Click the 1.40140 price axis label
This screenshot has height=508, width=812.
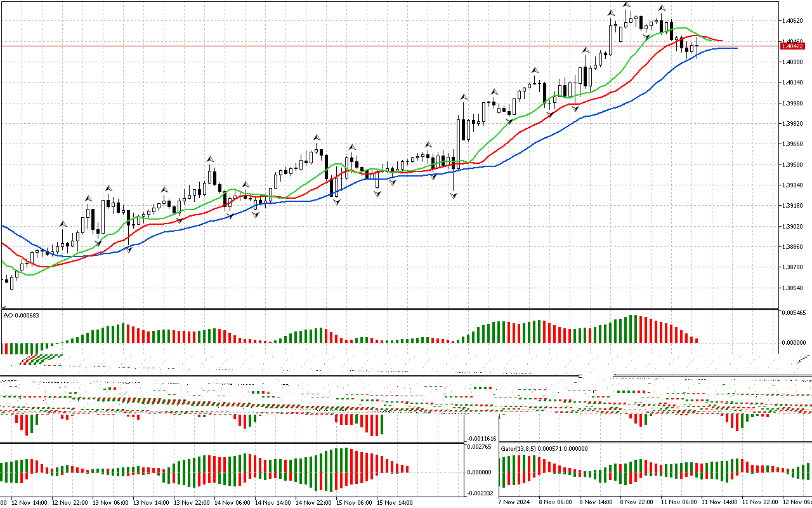[793, 83]
